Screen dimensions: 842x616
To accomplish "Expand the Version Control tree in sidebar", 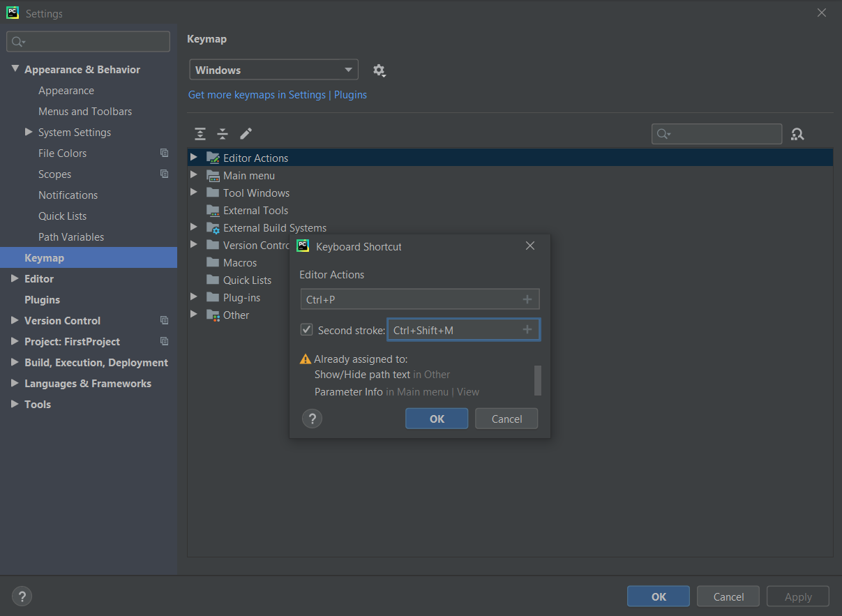I will tap(15, 320).
